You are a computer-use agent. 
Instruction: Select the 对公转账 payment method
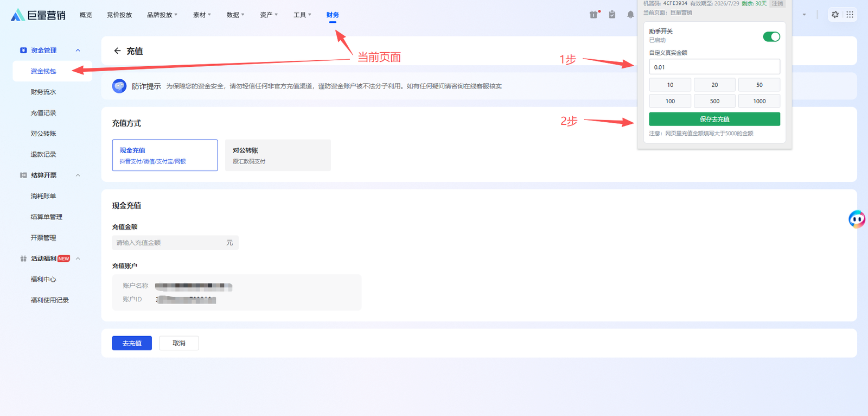coord(278,155)
